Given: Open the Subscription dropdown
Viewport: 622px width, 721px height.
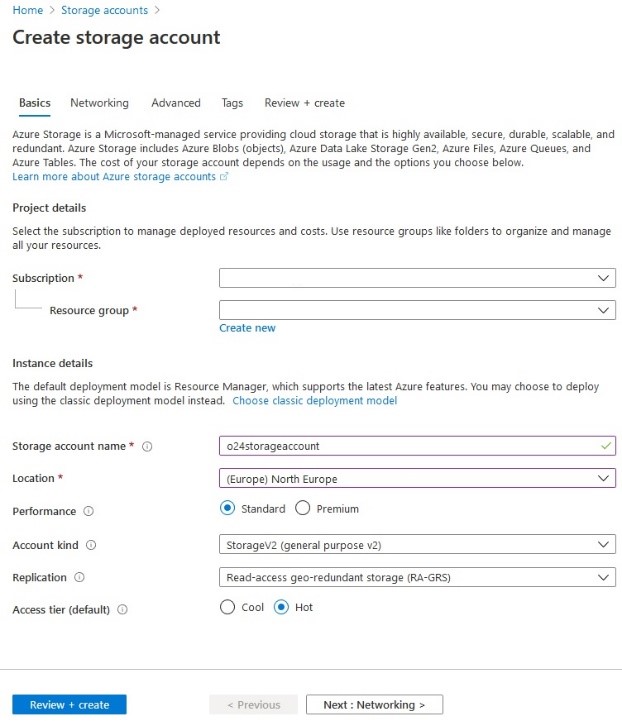Looking at the screenshot, I should point(417,278).
